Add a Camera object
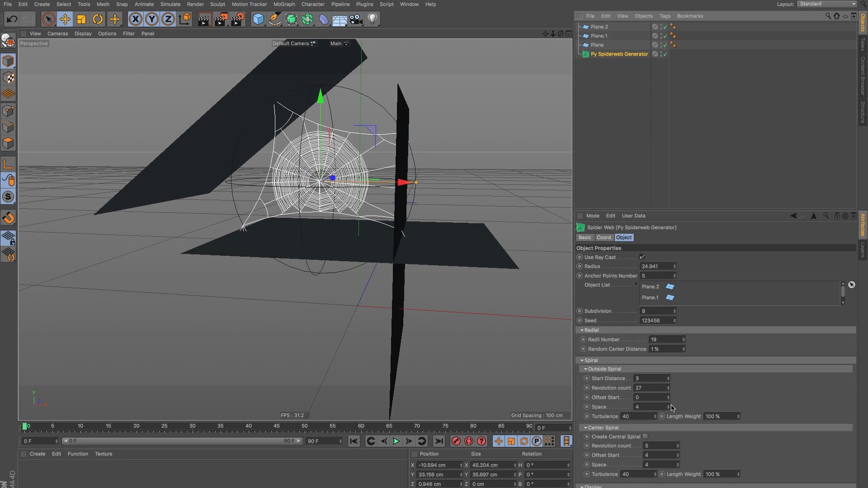This screenshot has width=868, height=488. pos(356,19)
